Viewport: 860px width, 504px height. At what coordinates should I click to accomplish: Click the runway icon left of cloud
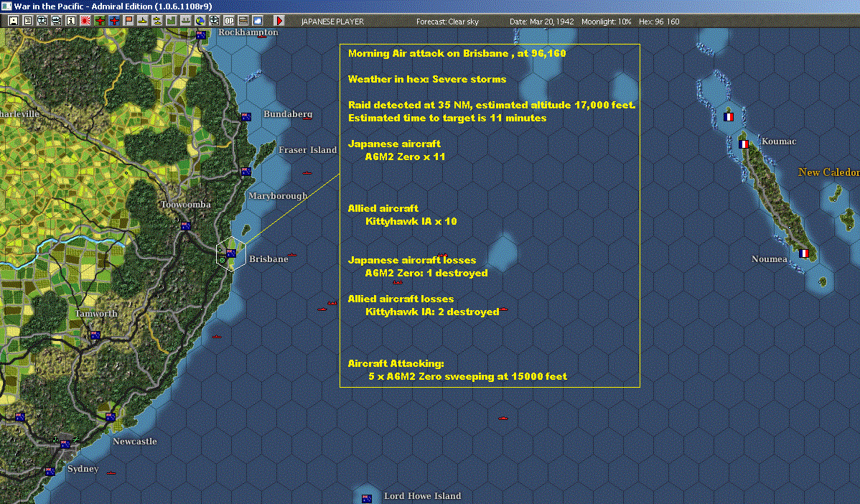[243, 21]
